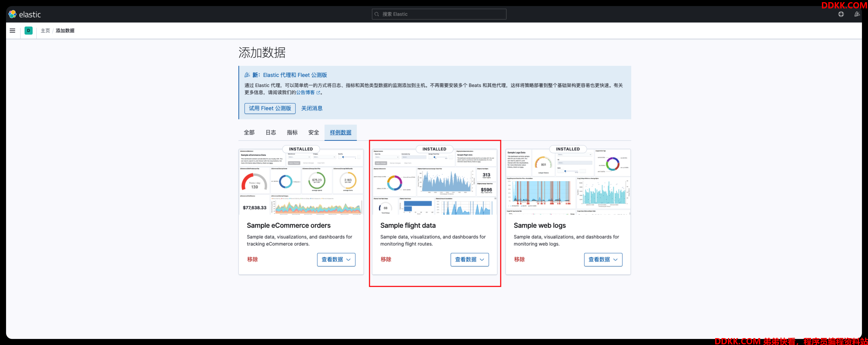The height and width of the screenshot is (345, 868).
Task: Open the D space avatar
Action: (29, 31)
